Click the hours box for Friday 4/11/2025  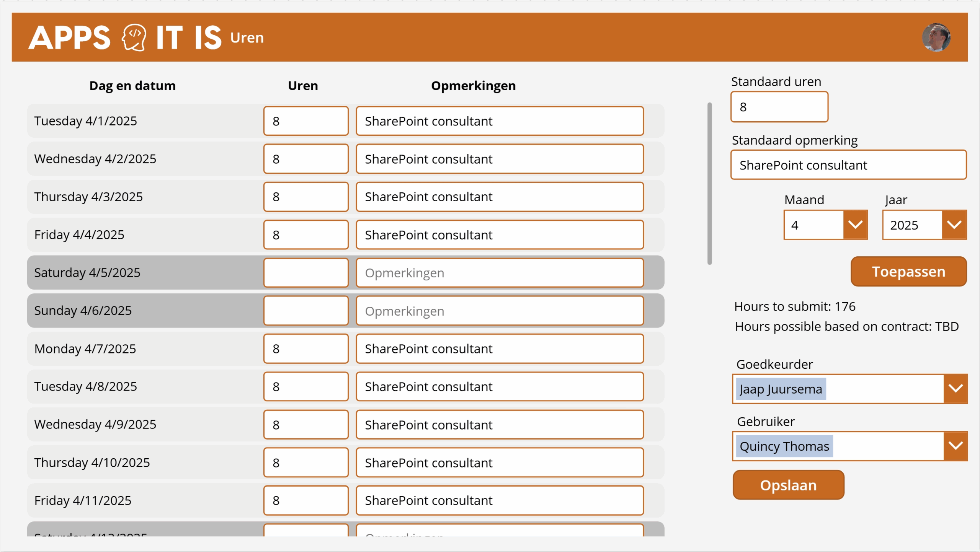point(306,500)
